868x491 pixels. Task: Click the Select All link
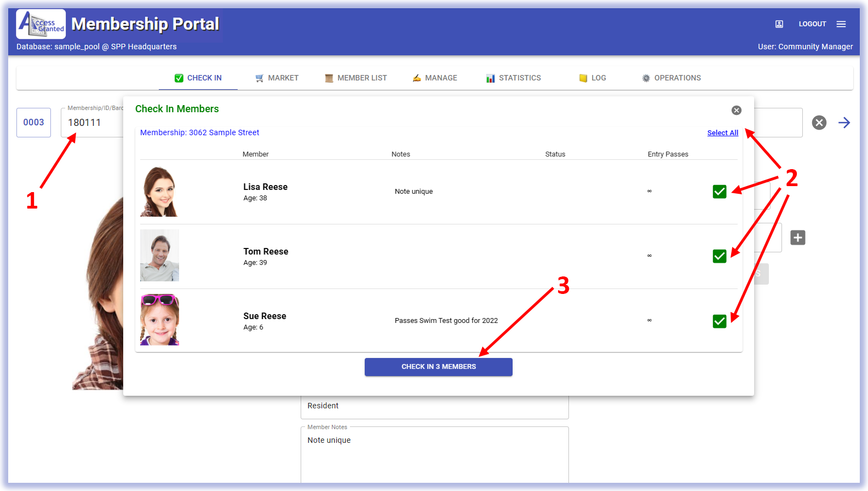(x=722, y=133)
